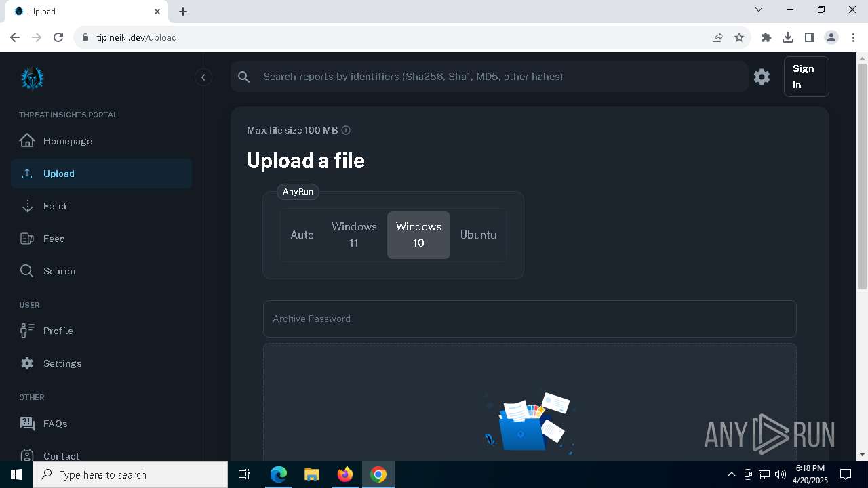The width and height of the screenshot is (868, 488).
Task: Open settings via the gear icon beside search
Action: click(762, 77)
